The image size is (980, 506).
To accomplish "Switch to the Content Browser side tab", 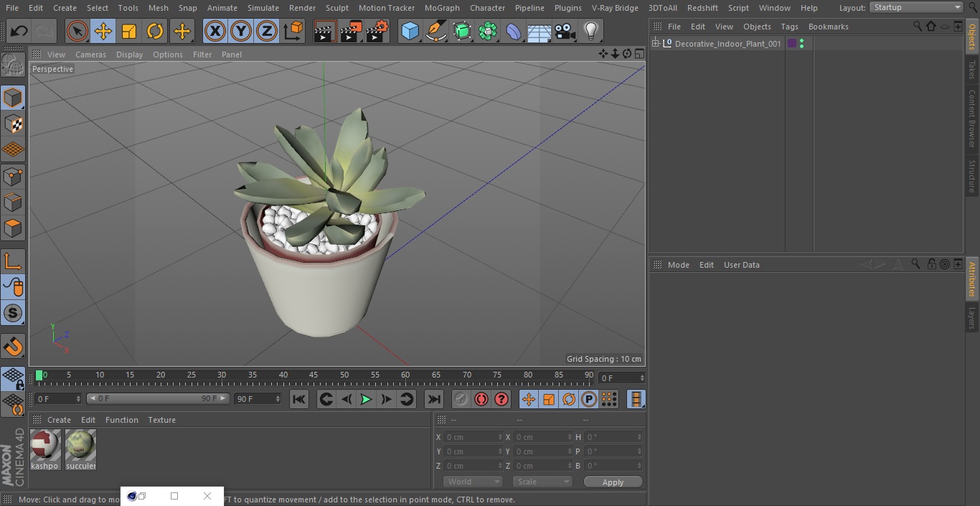I will (x=972, y=118).
